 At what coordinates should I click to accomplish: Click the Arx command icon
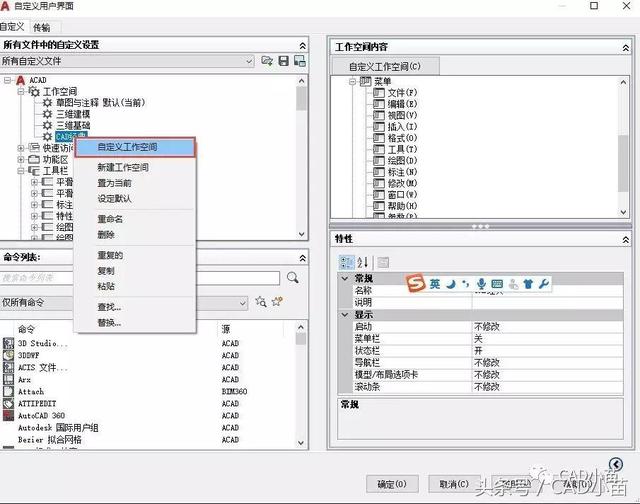tap(8, 379)
